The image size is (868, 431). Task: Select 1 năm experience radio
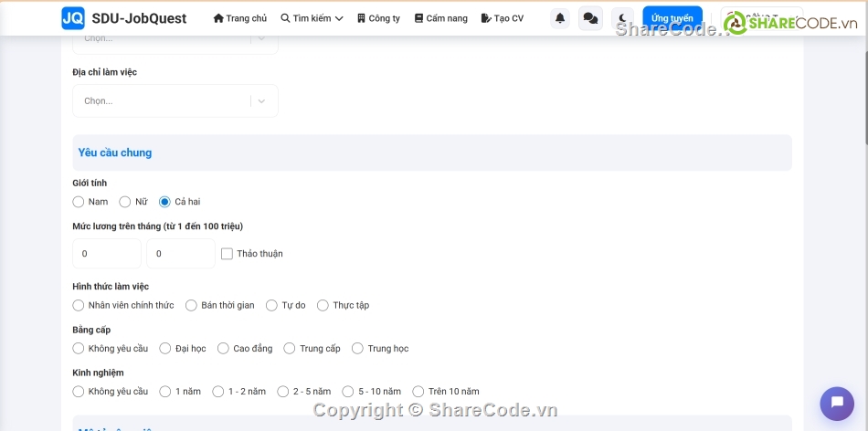pos(165,392)
